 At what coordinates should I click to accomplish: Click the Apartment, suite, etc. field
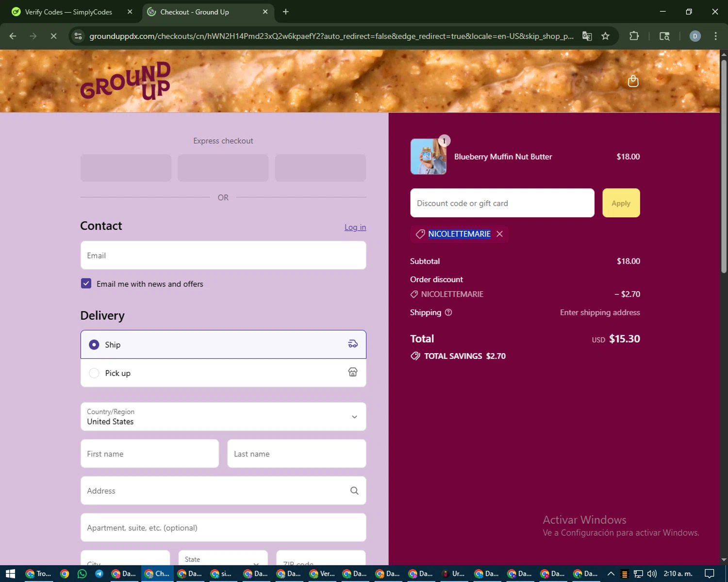(x=223, y=528)
